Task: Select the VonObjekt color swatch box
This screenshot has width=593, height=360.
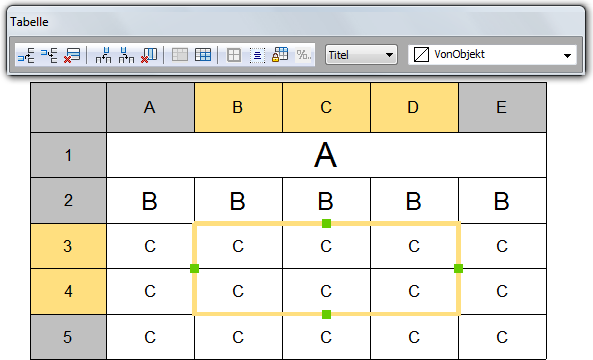Action: pyautogui.click(x=421, y=55)
